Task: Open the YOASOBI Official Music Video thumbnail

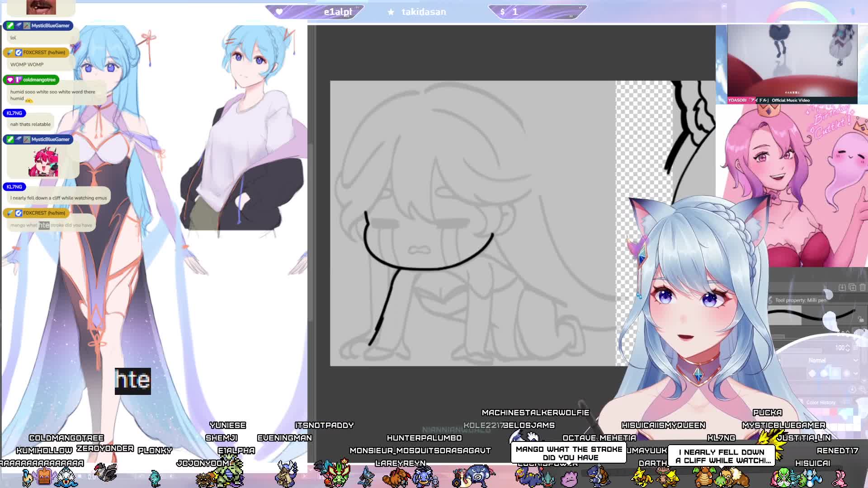Action: click(792, 61)
